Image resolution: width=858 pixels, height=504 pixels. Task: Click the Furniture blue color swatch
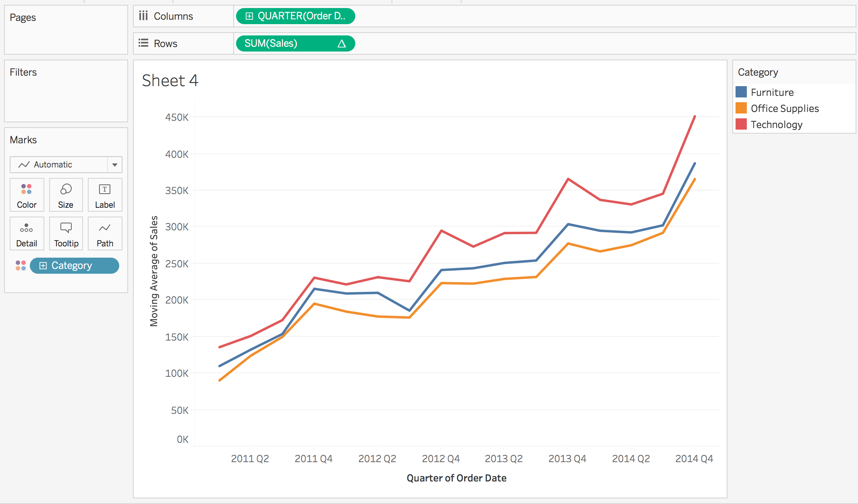pos(741,92)
